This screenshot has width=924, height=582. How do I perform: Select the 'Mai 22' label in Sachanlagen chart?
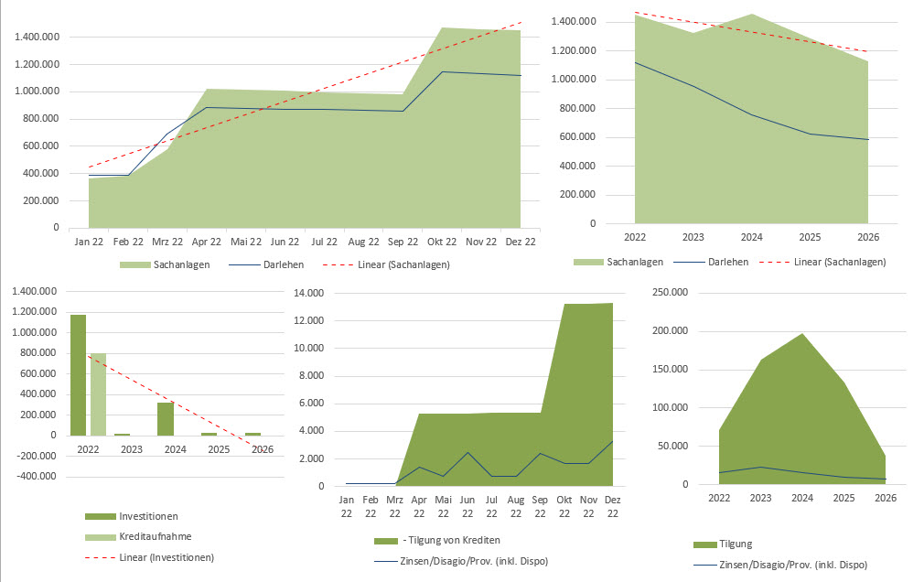[x=246, y=242]
